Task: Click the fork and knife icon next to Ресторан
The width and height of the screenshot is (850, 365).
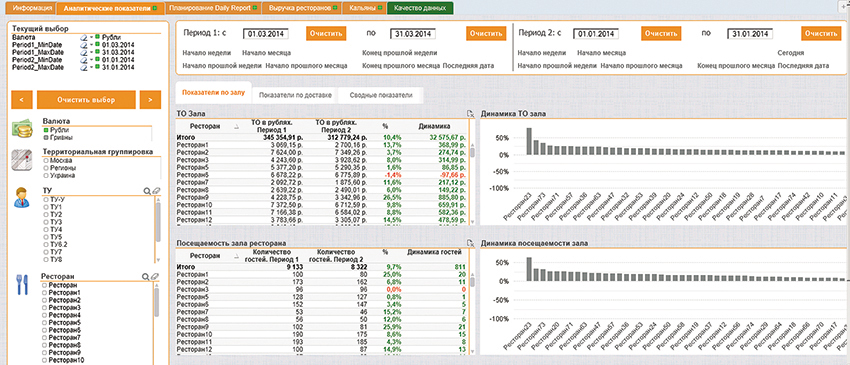Action: [x=22, y=284]
